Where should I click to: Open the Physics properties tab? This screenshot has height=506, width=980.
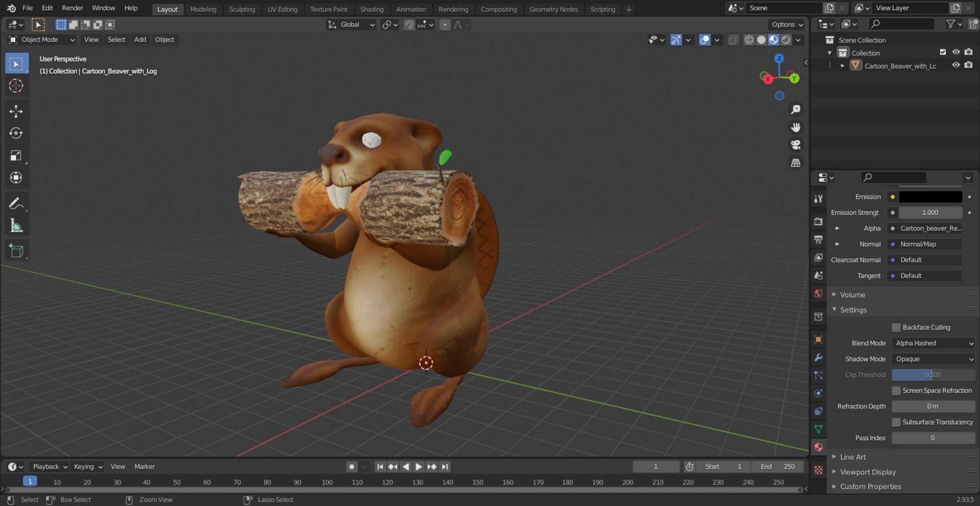(818, 393)
